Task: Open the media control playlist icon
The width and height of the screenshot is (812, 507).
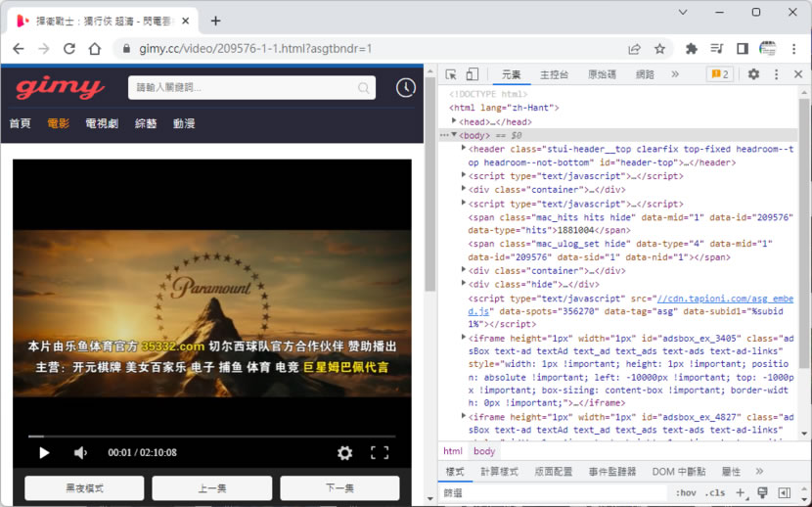Action: click(x=717, y=49)
